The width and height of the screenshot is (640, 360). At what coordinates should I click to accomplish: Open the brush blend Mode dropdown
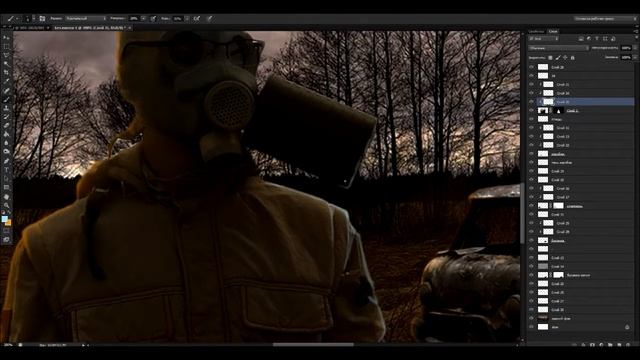[x=86, y=18]
